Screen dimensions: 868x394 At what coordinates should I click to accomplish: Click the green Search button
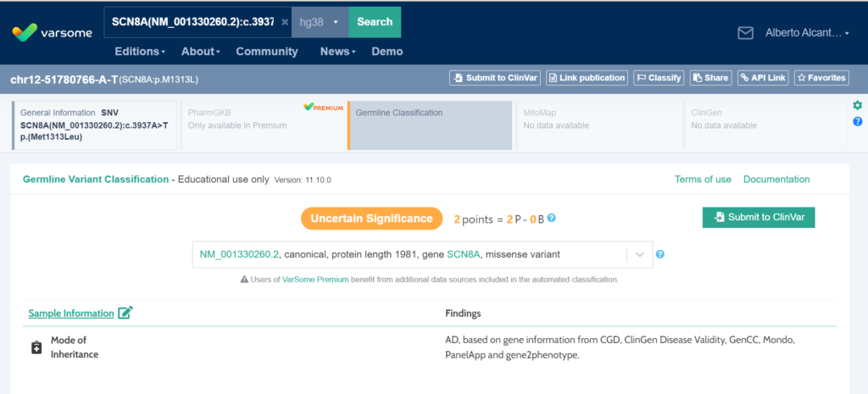click(x=375, y=22)
